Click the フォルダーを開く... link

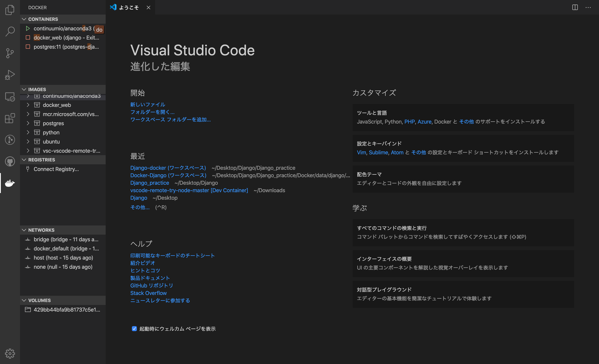point(152,112)
